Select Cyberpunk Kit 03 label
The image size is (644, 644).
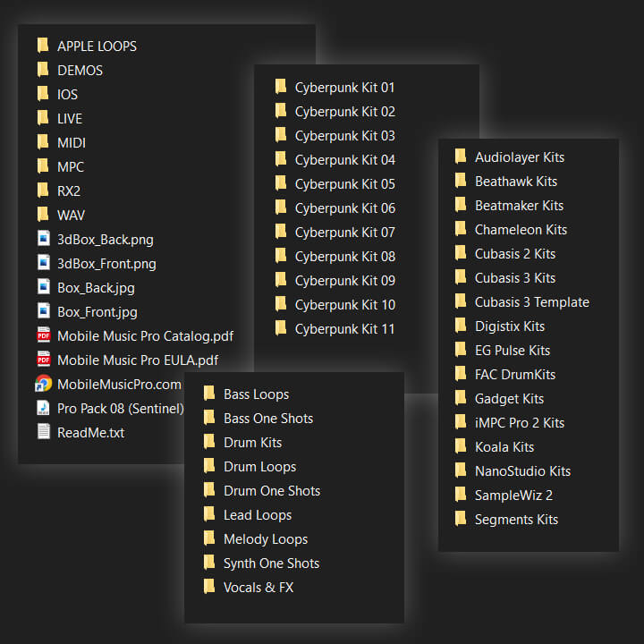[345, 136]
